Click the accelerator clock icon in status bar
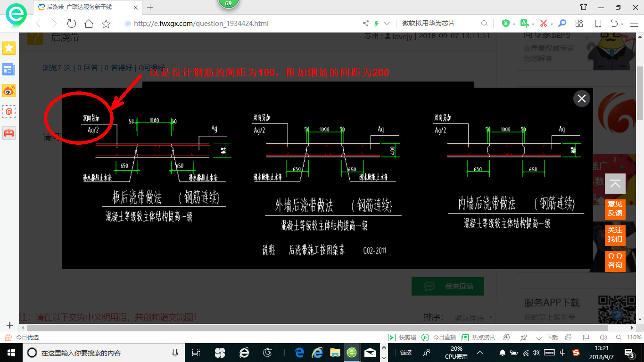644x362 pixels. click(x=507, y=337)
